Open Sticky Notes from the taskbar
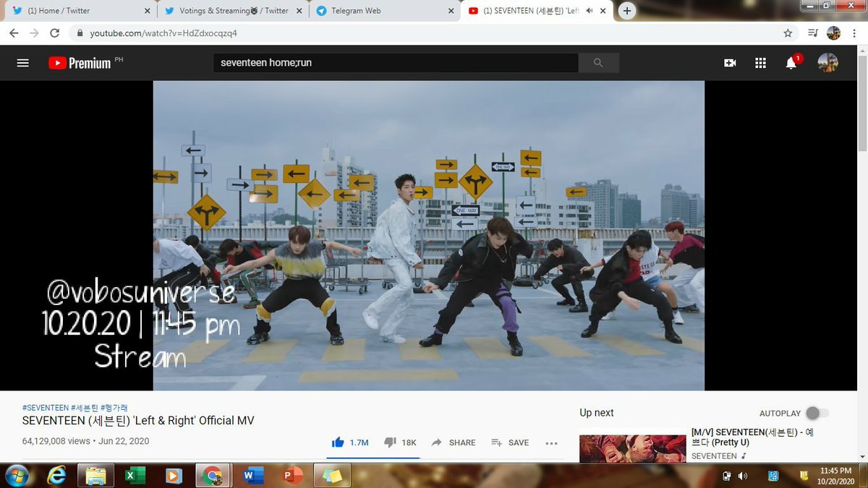This screenshot has width=868, height=488. pyautogui.click(x=332, y=476)
